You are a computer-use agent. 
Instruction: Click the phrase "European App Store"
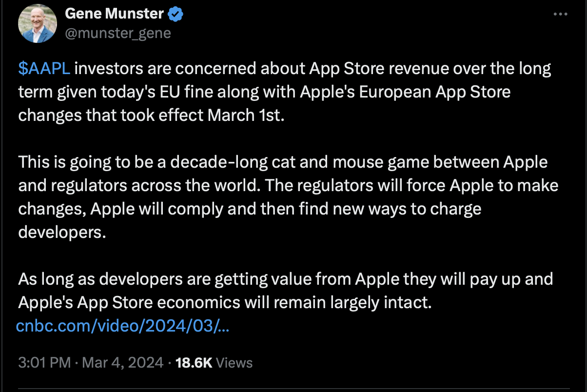435,93
